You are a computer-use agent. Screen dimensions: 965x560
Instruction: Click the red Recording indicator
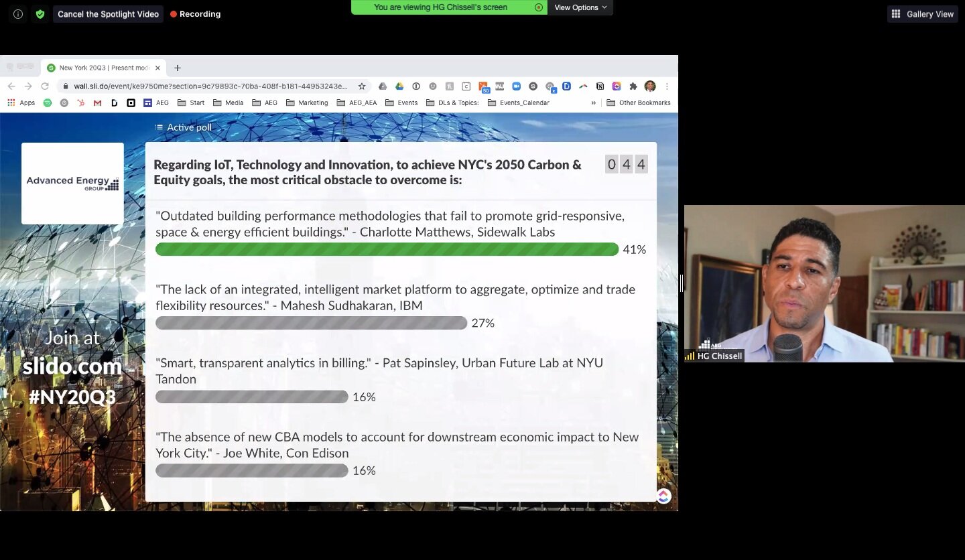(x=196, y=14)
